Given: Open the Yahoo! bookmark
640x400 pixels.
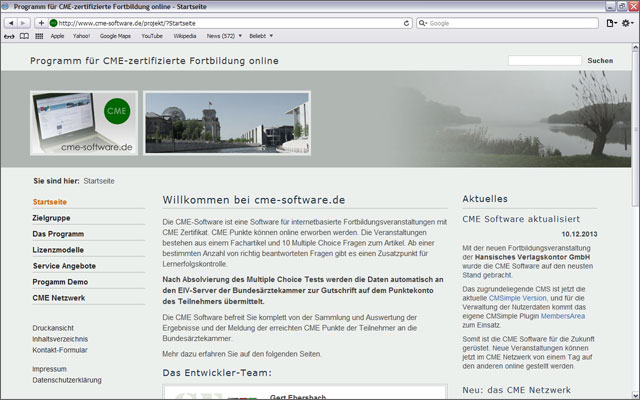Looking at the screenshot, I should tap(81, 36).
